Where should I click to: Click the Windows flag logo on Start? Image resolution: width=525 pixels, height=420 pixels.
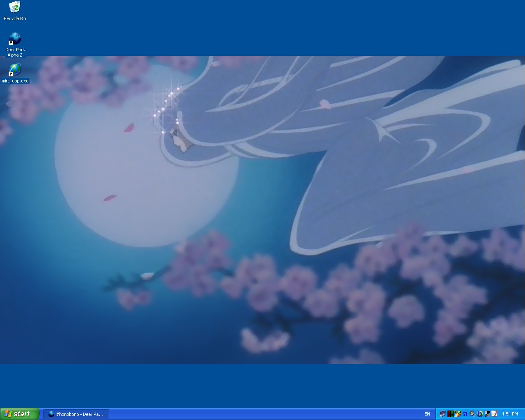tap(8, 414)
